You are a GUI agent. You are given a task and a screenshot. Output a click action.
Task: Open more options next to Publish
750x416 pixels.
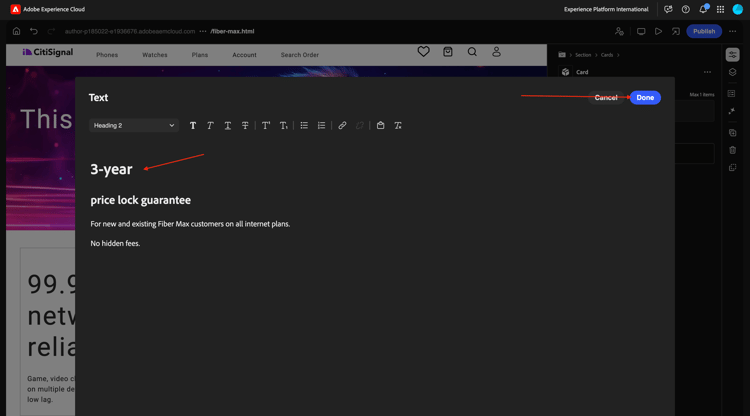[x=732, y=31]
